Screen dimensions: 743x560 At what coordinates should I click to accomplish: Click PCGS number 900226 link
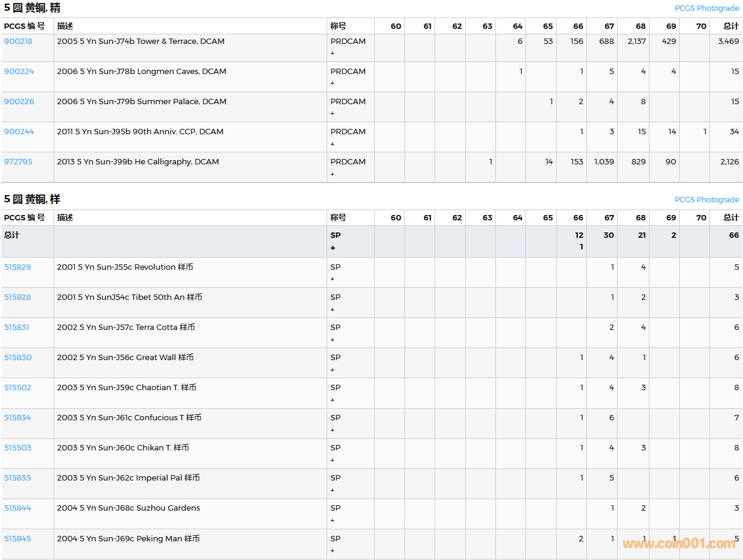pos(19,102)
